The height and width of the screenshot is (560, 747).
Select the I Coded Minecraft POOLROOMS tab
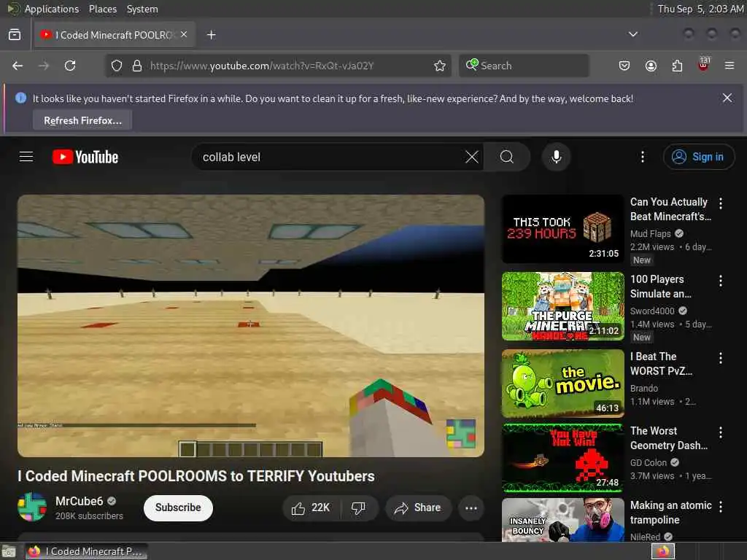point(115,35)
